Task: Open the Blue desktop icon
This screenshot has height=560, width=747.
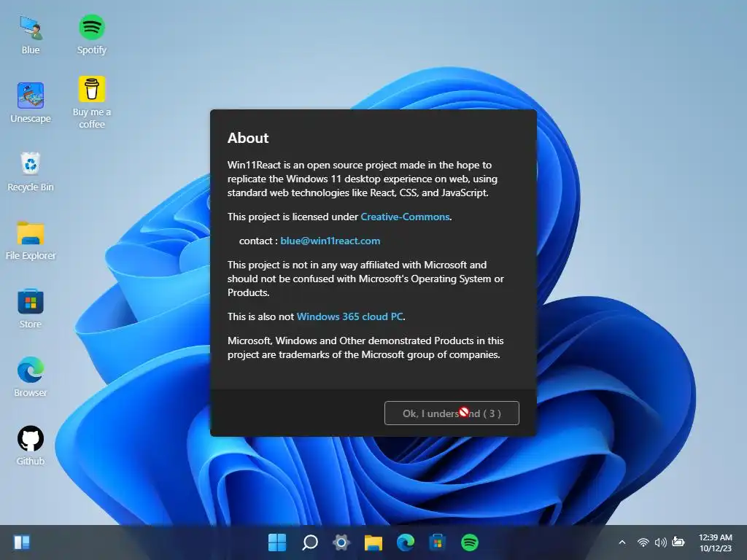Action: pyautogui.click(x=31, y=35)
